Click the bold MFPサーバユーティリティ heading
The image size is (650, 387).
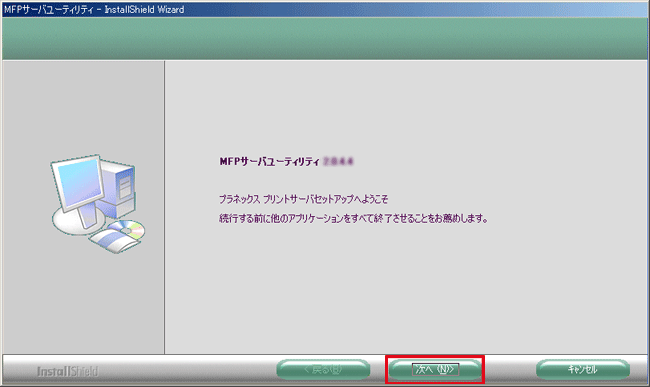tap(269, 161)
